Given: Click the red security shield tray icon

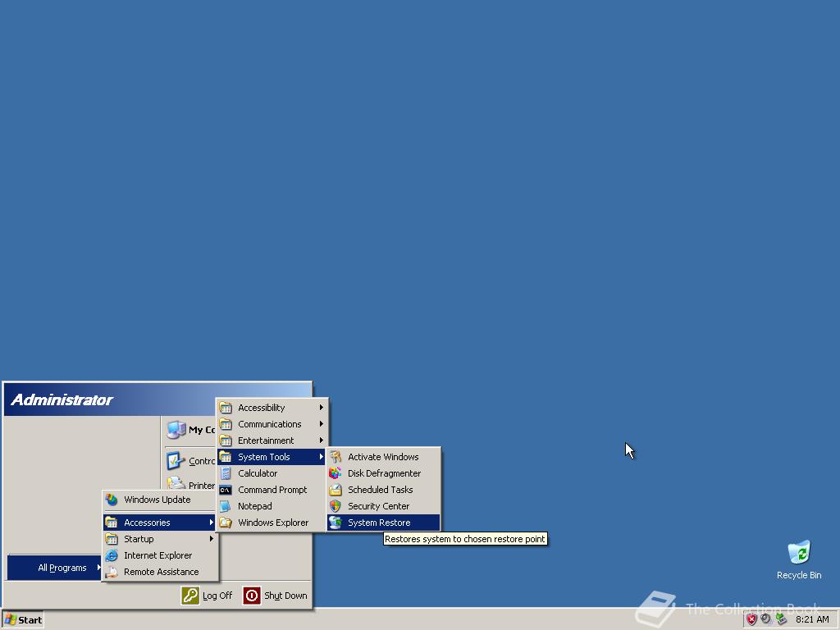Looking at the screenshot, I should 751,620.
